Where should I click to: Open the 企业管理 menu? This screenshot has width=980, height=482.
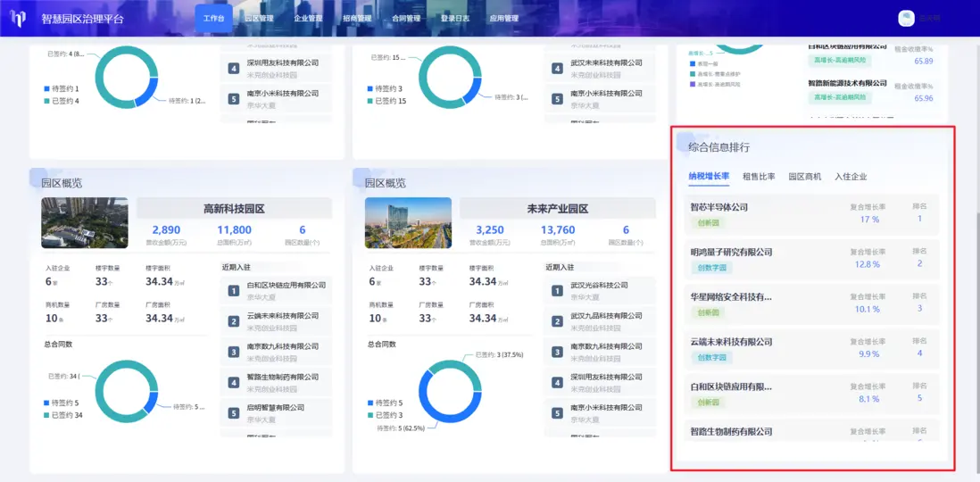[308, 18]
